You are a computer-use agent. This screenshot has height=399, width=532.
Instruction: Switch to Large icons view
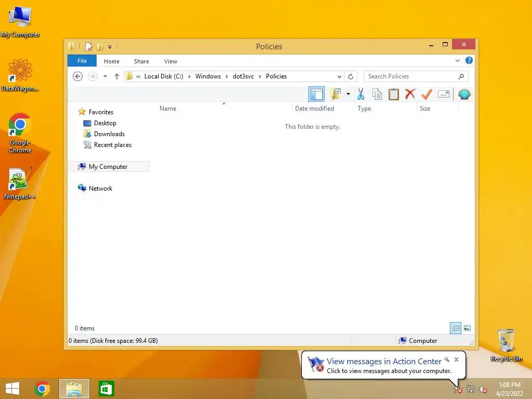[x=467, y=328]
